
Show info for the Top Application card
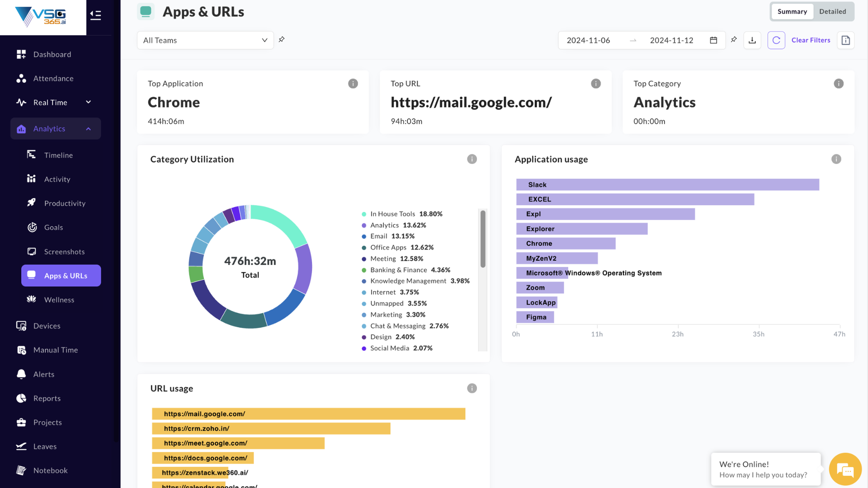pyautogui.click(x=353, y=84)
